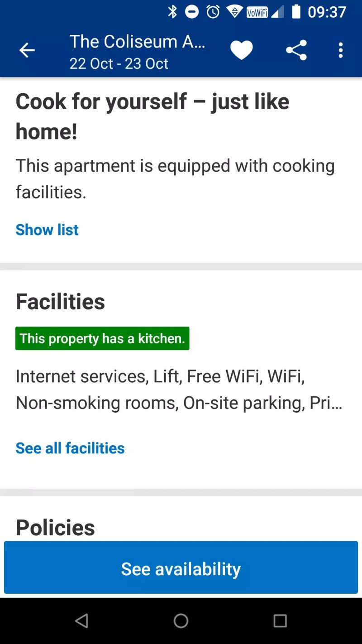
Task: Expand the Show list link
Action: click(x=47, y=230)
